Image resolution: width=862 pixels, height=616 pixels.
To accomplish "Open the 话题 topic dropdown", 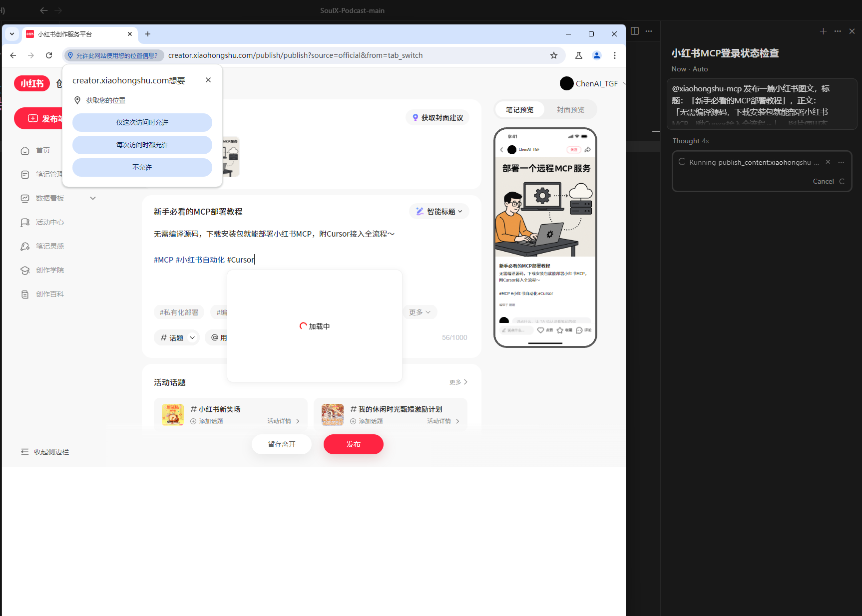I will tap(176, 337).
